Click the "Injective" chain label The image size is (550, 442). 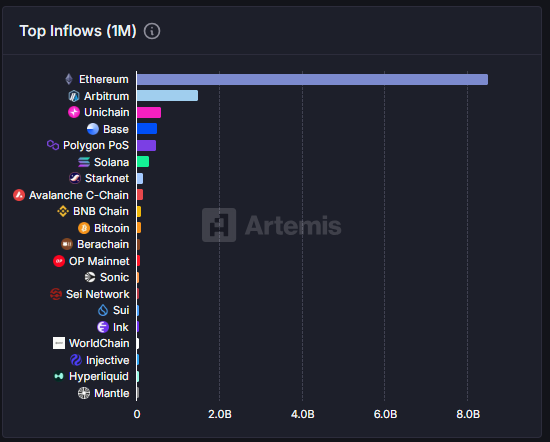(107, 360)
